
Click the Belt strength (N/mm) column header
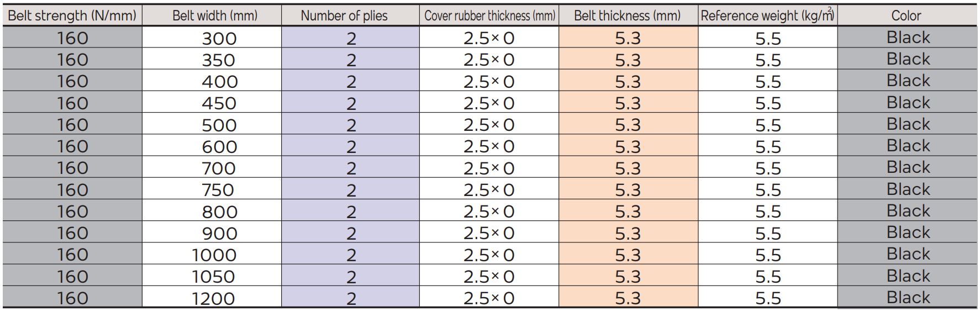point(72,15)
